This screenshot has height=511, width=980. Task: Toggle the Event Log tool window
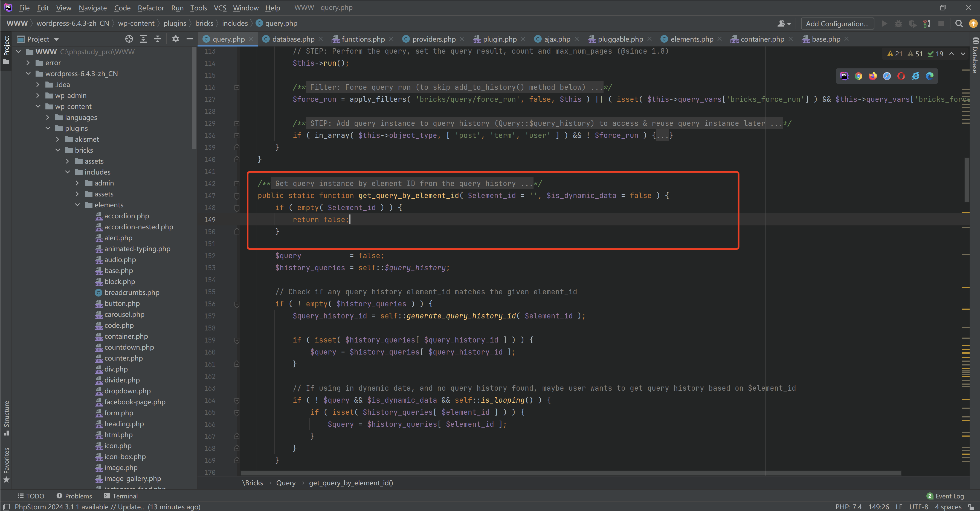point(945,496)
